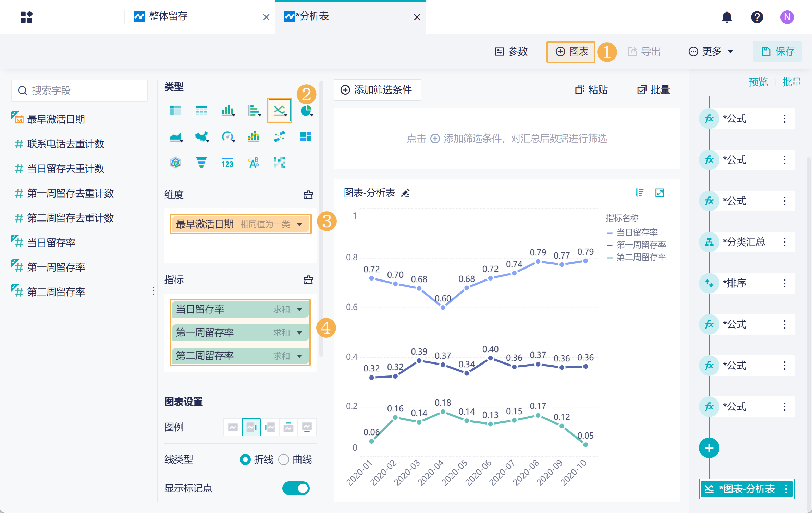Open the app grid menu icon
The height and width of the screenshot is (513, 812).
coord(26,17)
